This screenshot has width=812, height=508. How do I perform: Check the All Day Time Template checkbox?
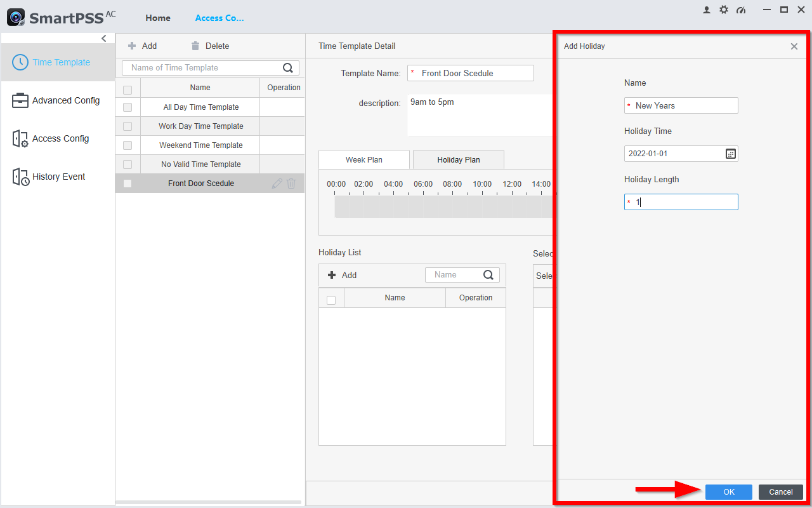pos(128,107)
